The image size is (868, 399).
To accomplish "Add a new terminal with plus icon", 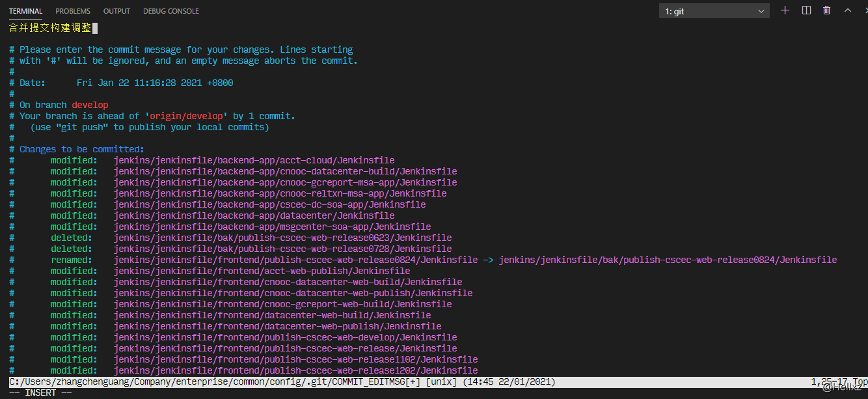I will pyautogui.click(x=785, y=10).
